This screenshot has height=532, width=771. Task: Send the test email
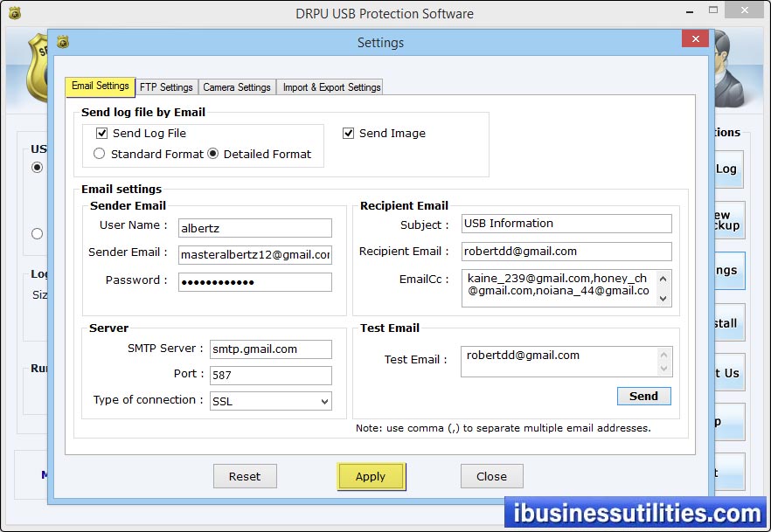pos(643,396)
